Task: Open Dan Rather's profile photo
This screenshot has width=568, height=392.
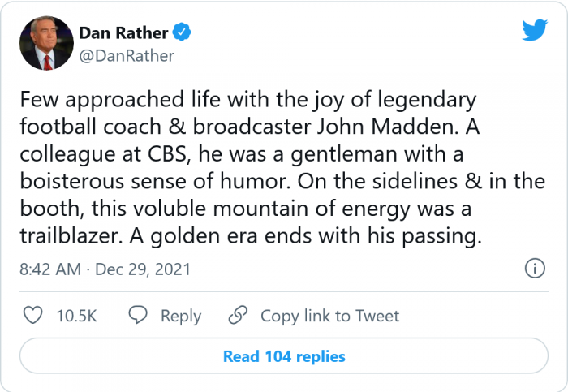Action: (45, 45)
